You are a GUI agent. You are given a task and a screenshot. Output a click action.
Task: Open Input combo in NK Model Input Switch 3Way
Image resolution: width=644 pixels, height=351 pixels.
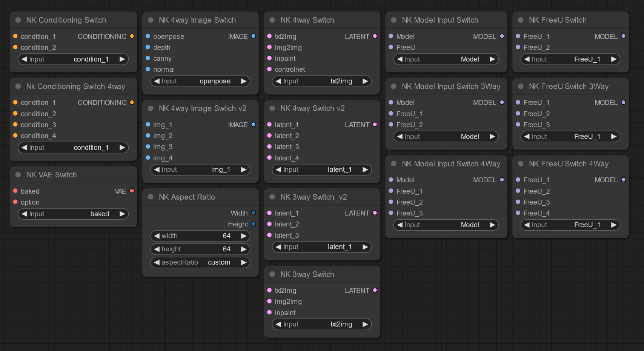point(446,137)
